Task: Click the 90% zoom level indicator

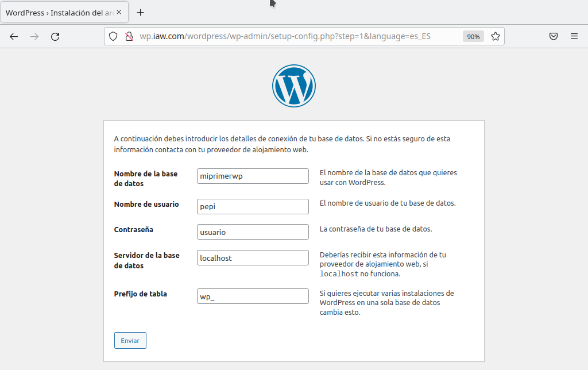Action: (473, 36)
